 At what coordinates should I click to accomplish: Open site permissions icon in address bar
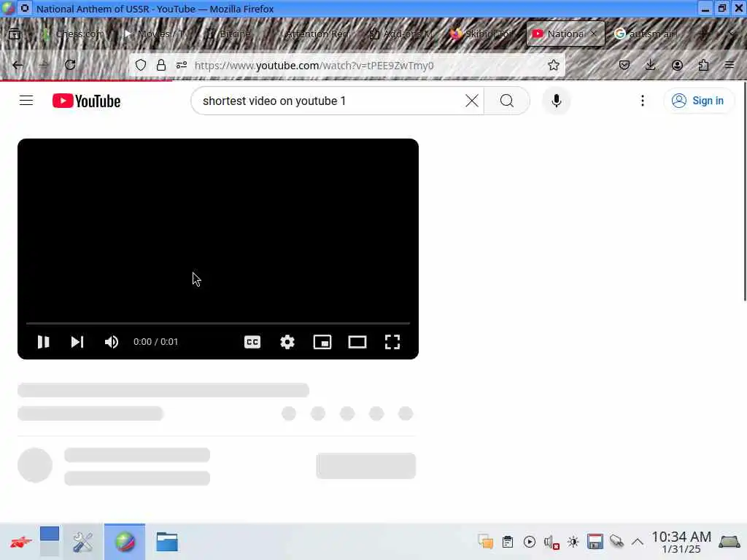point(182,65)
